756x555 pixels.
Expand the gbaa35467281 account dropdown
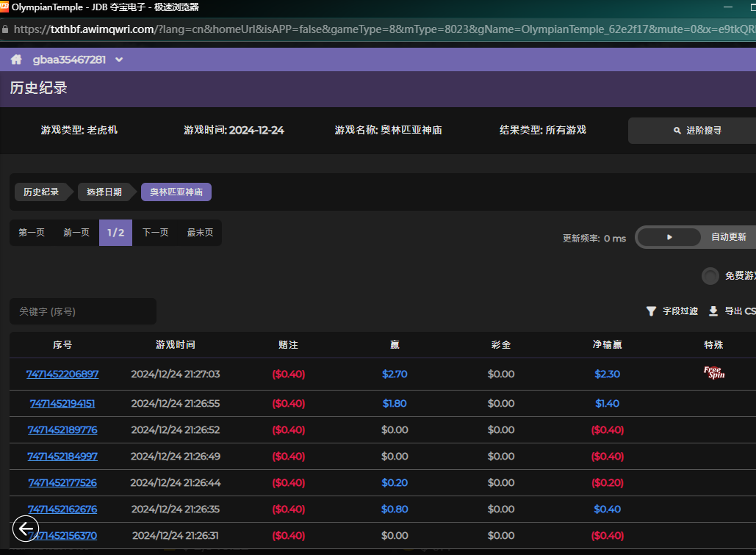tap(119, 60)
